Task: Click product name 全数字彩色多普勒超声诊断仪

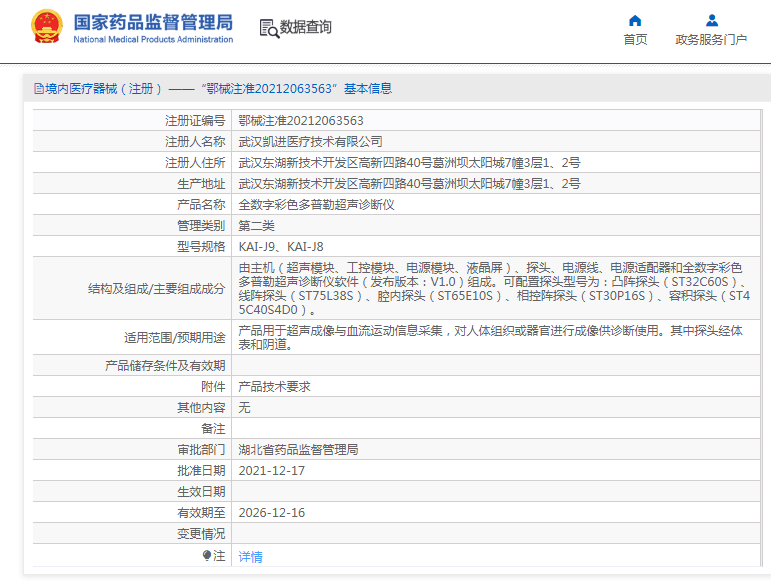Action: (x=316, y=204)
